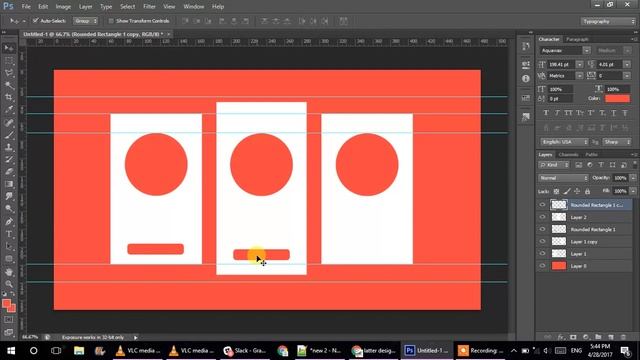Select the Path Selection tool
The width and height of the screenshot is (640, 360).
coord(9,247)
